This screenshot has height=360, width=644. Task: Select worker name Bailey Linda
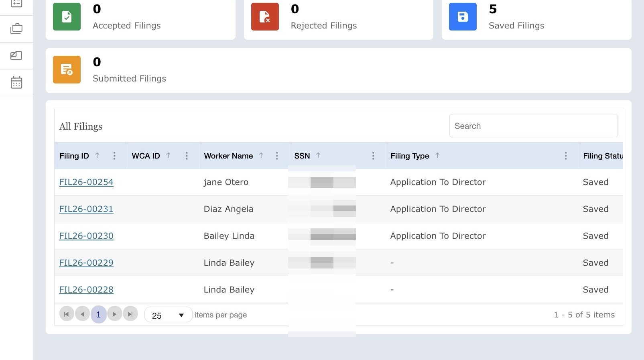(229, 236)
